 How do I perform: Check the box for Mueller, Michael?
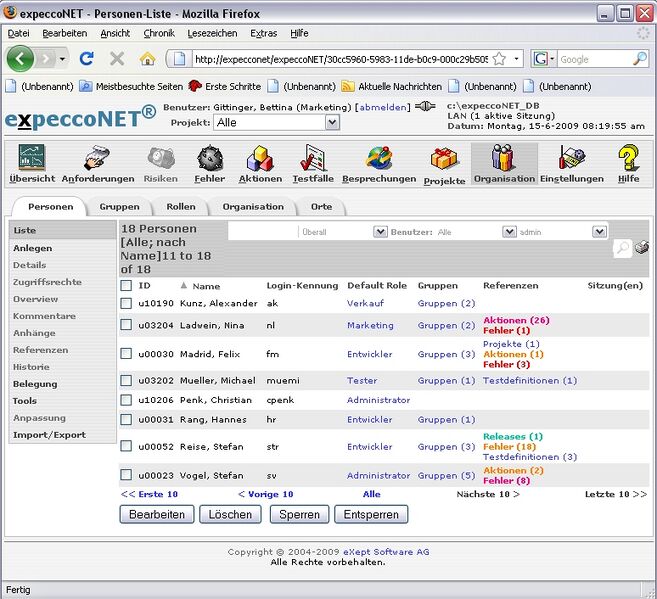126,380
